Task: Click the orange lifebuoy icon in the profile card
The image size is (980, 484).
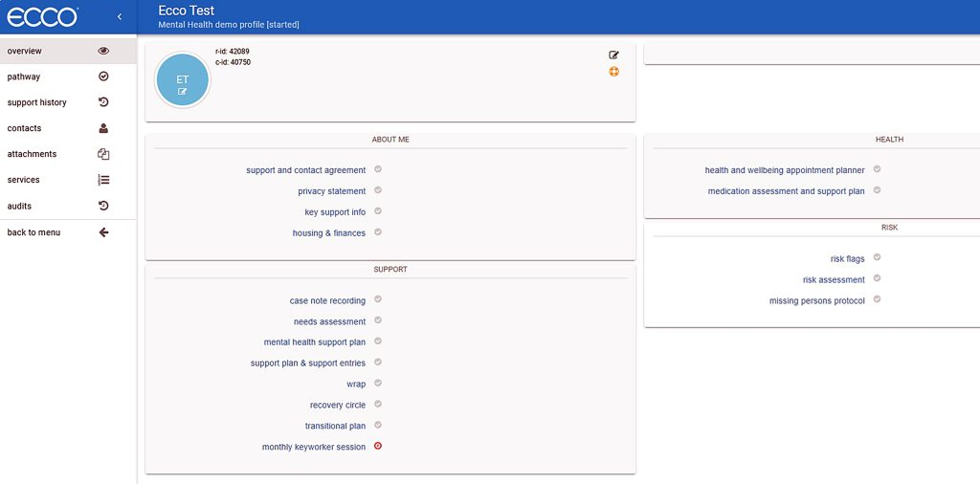Action: [x=613, y=72]
